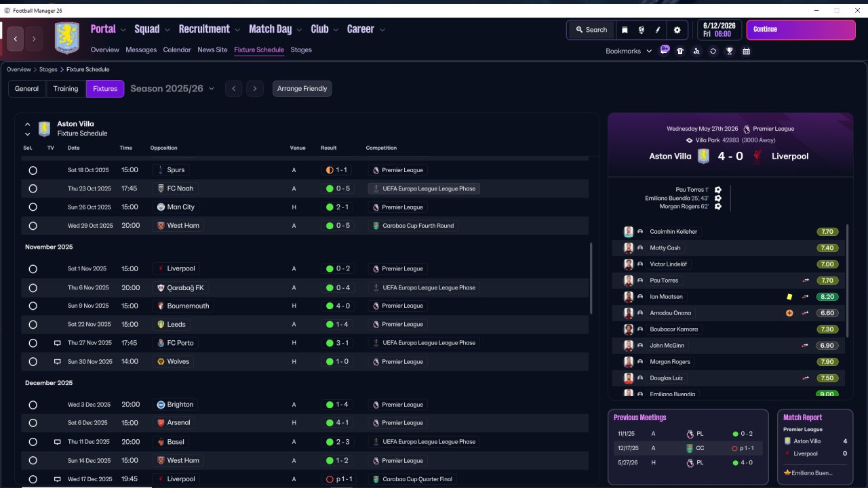
Task: Click the TV broadcast icon on FC Porto row
Action: coord(58,343)
